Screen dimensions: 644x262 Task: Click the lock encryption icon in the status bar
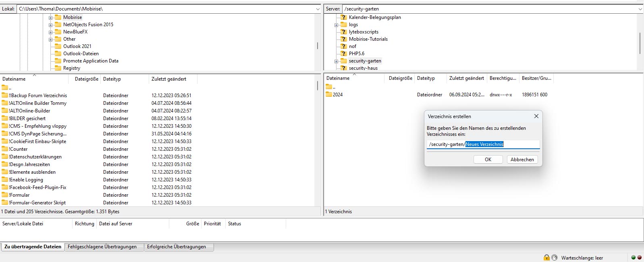click(546, 258)
